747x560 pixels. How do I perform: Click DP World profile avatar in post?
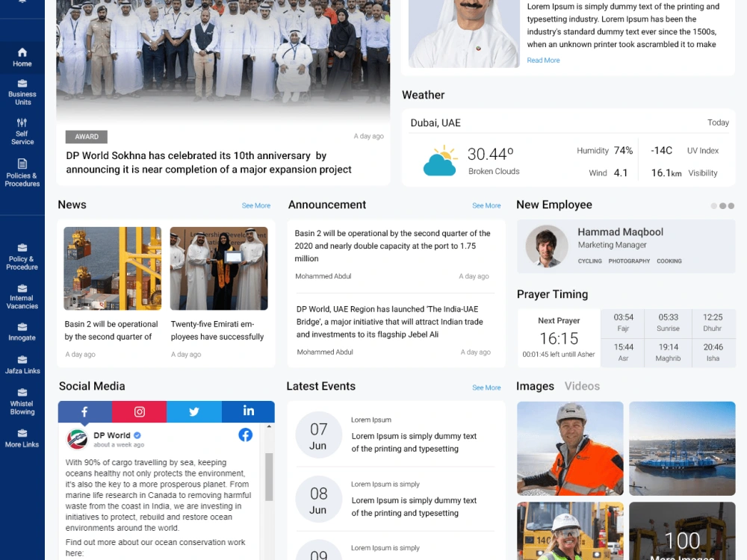pos(77,439)
